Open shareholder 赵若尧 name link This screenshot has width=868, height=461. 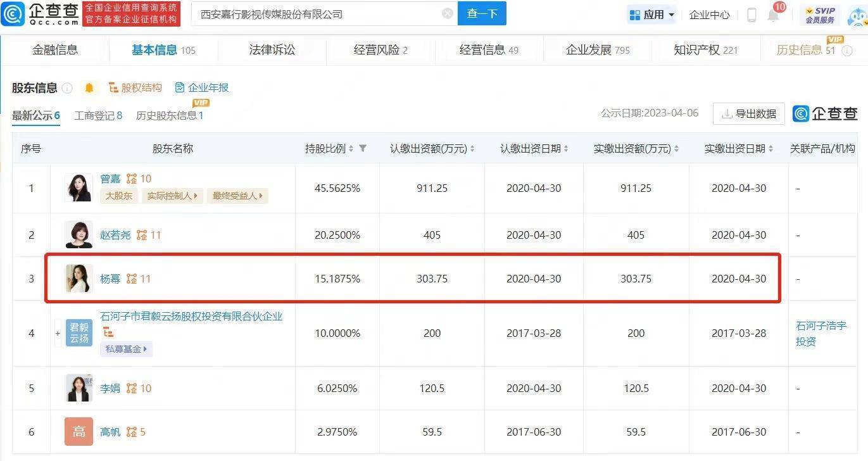tap(115, 235)
